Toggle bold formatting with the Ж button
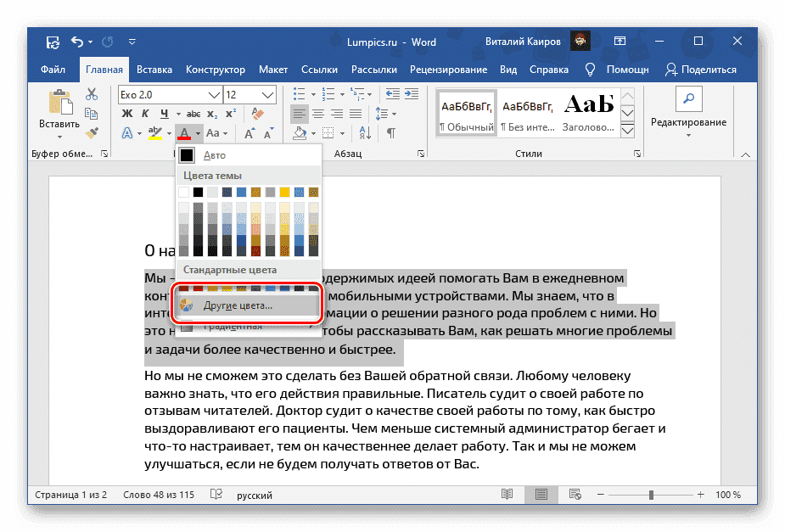 click(127, 114)
